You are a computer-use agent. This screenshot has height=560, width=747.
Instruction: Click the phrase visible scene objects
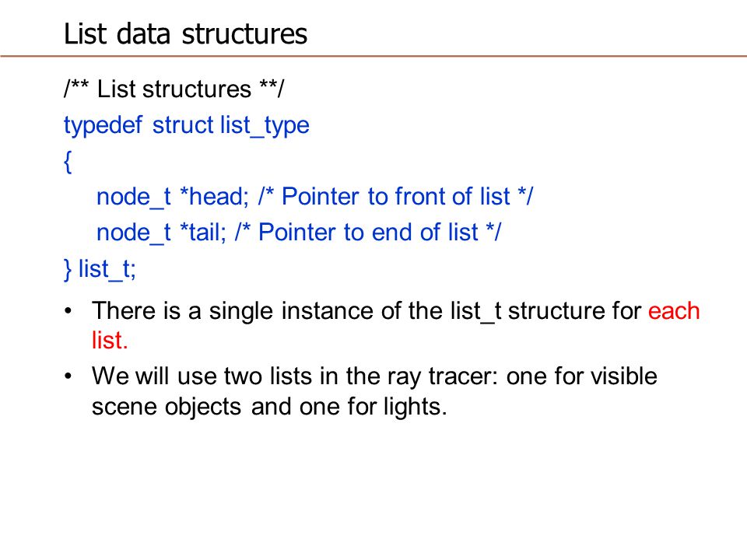pos(374,392)
